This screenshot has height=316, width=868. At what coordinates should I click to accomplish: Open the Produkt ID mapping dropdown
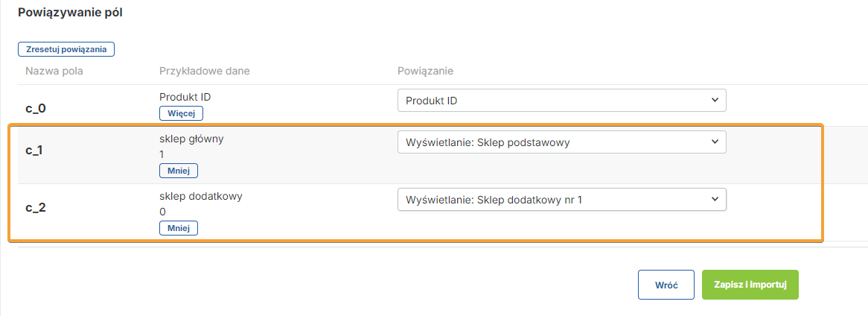(561, 101)
